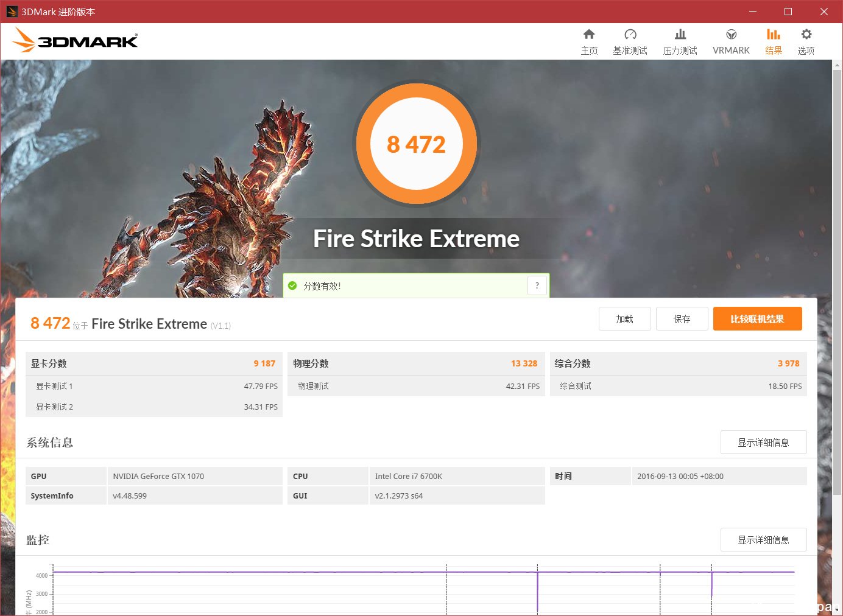Open the Stress Test (压力测试) icon
843x616 pixels.
(680, 35)
